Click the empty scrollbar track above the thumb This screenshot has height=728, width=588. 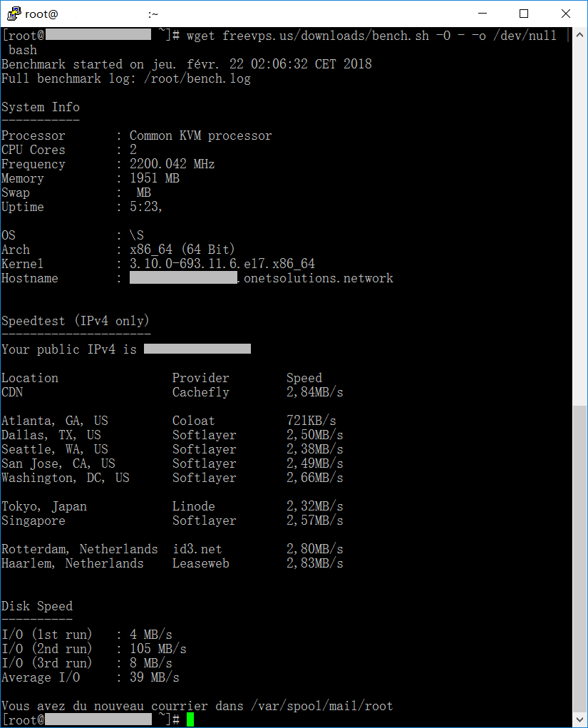579,214
